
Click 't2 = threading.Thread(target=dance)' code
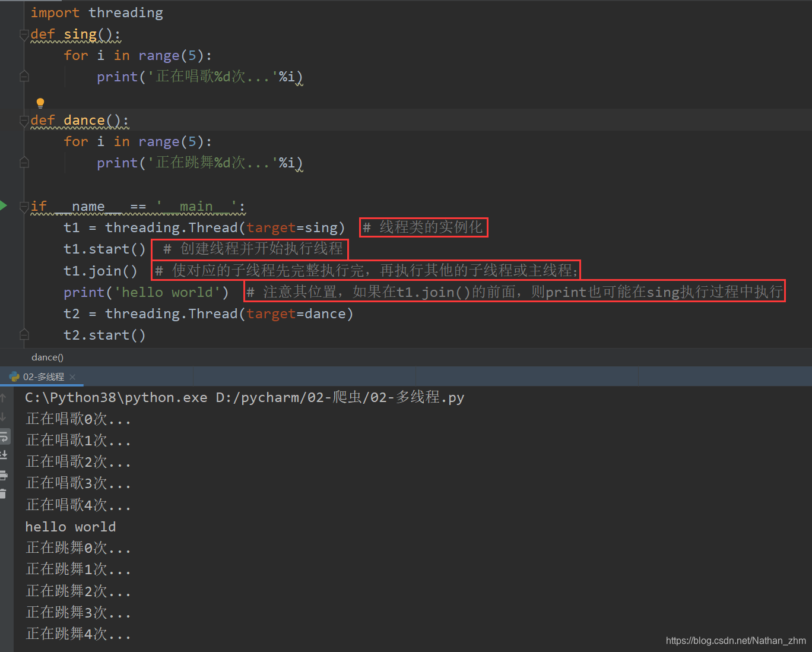(x=208, y=314)
